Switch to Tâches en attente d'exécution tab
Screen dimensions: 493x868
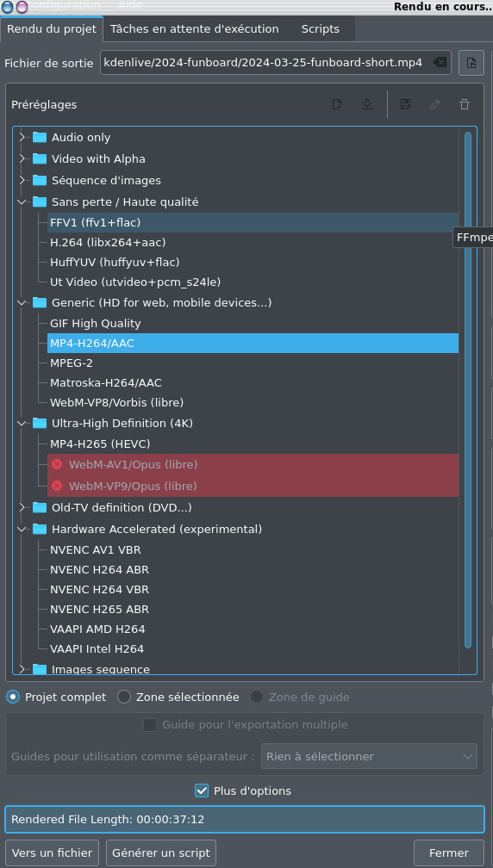pyautogui.click(x=195, y=28)
